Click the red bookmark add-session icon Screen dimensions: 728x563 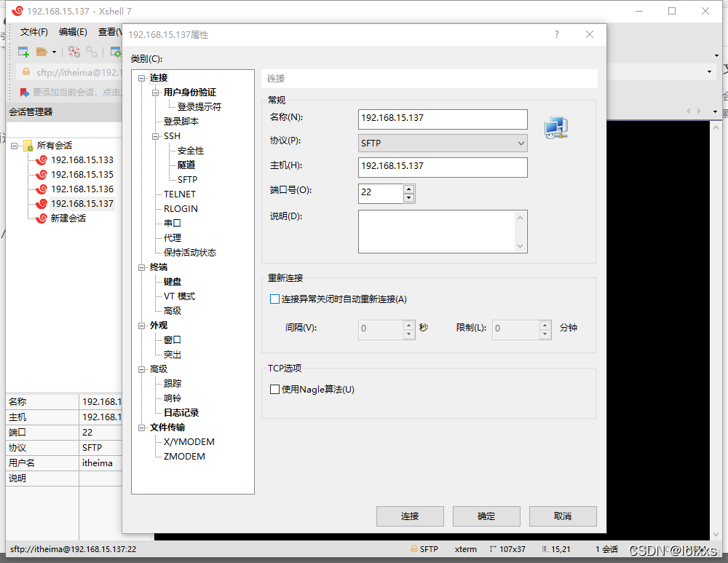point(24,92)
